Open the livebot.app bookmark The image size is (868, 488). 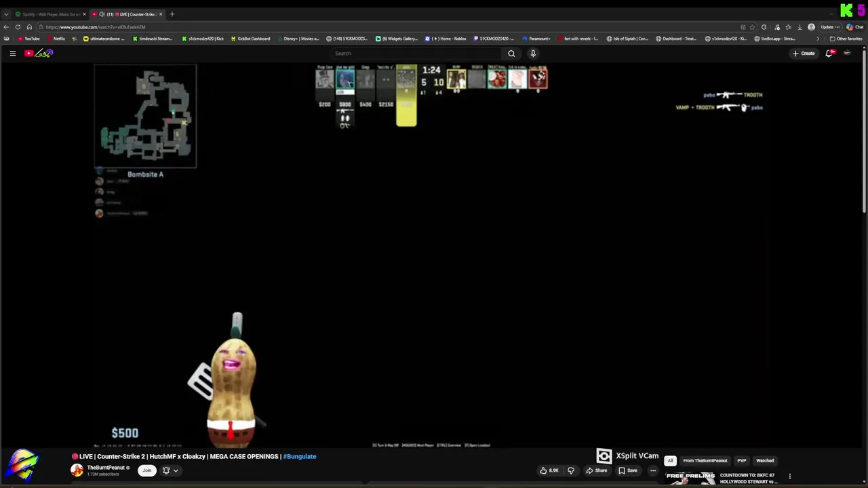click(775, 39)
